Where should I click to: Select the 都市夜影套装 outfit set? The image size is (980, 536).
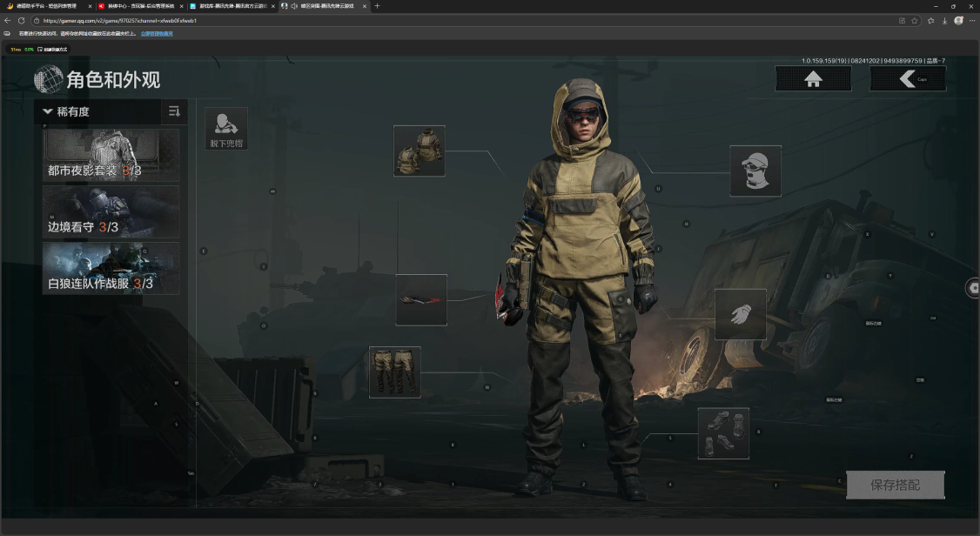pyautogui.click(x=111, y=155)
